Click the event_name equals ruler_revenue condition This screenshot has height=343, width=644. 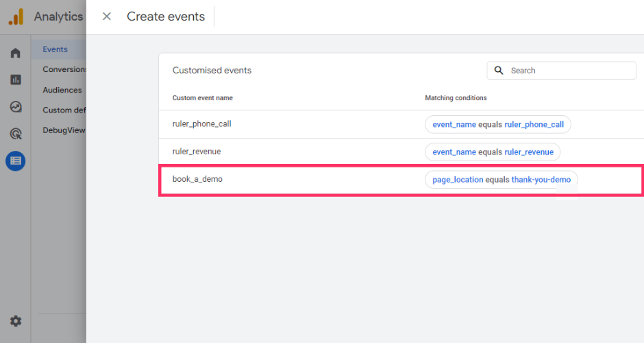493,152
